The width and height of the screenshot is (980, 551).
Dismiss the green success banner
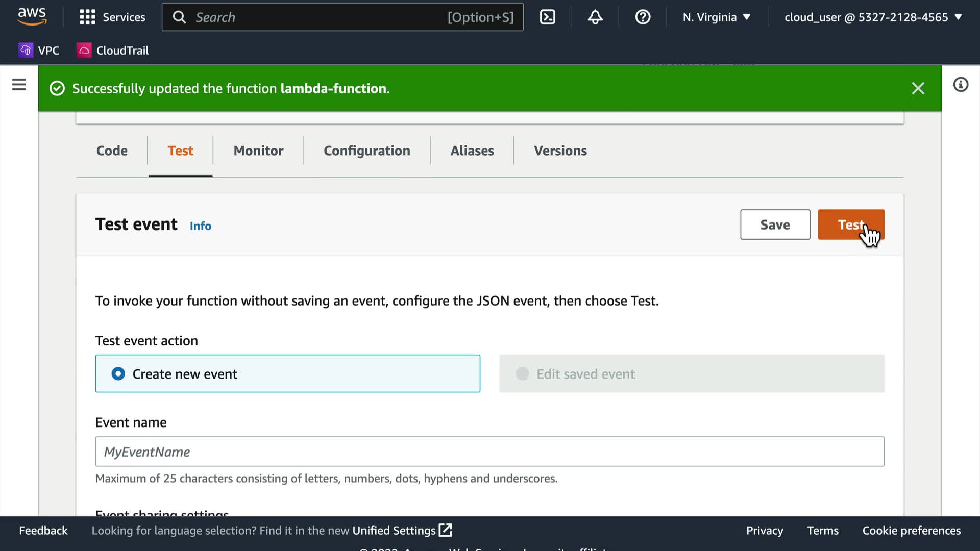pos(918,88)
